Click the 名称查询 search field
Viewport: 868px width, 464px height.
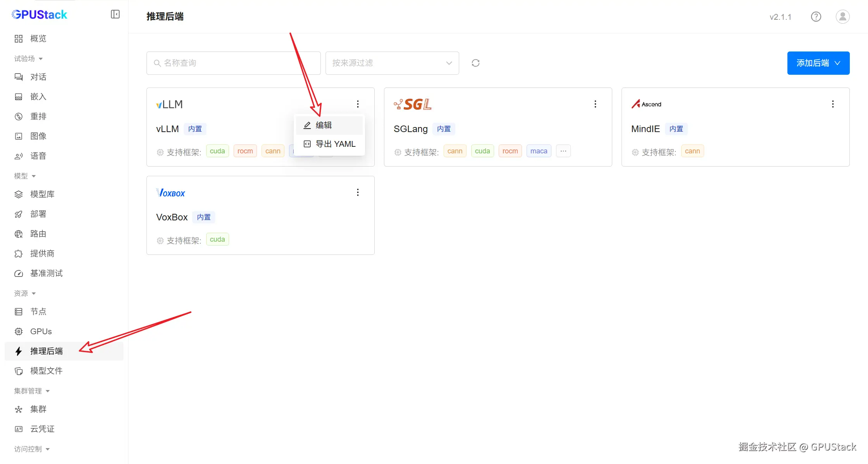pyautogui.click(x=233, y=63)
